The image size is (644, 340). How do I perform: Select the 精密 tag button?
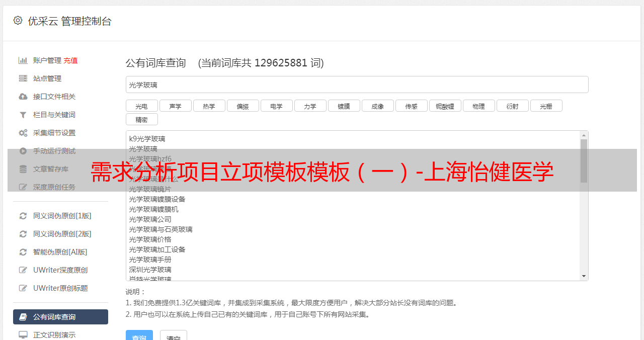point(142,119)
